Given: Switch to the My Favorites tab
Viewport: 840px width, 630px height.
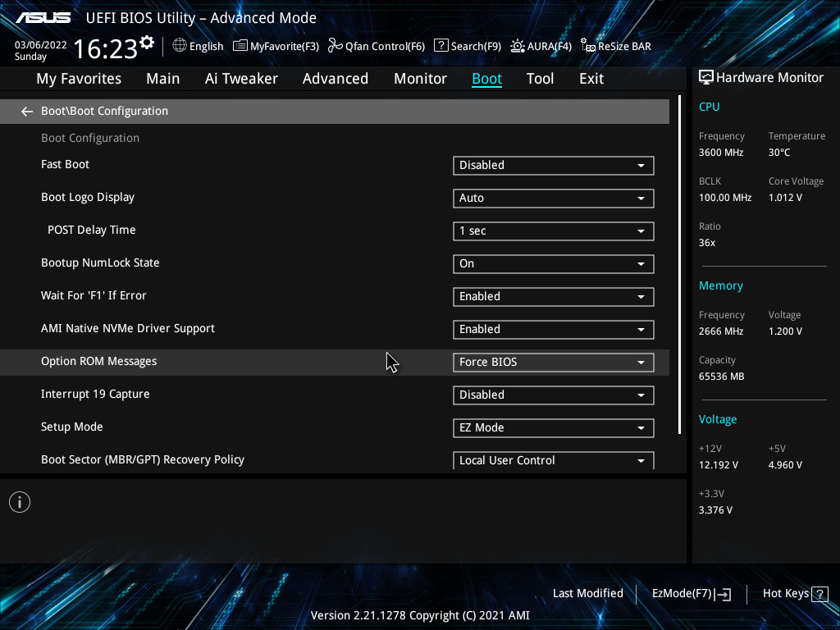Looking at the screenshot, I should pyautogui.click(x=79, y=79).
